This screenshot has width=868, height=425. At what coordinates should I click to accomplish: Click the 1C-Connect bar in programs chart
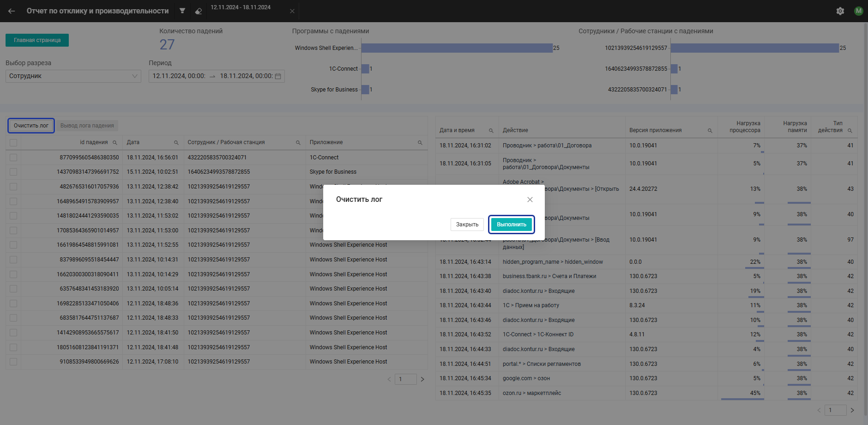pos(365,69)
